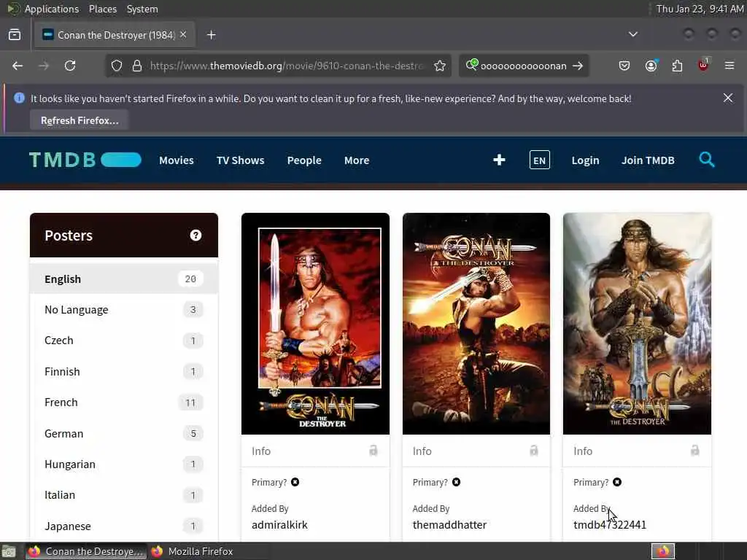Click the Join TMDB link

[648, 160]
